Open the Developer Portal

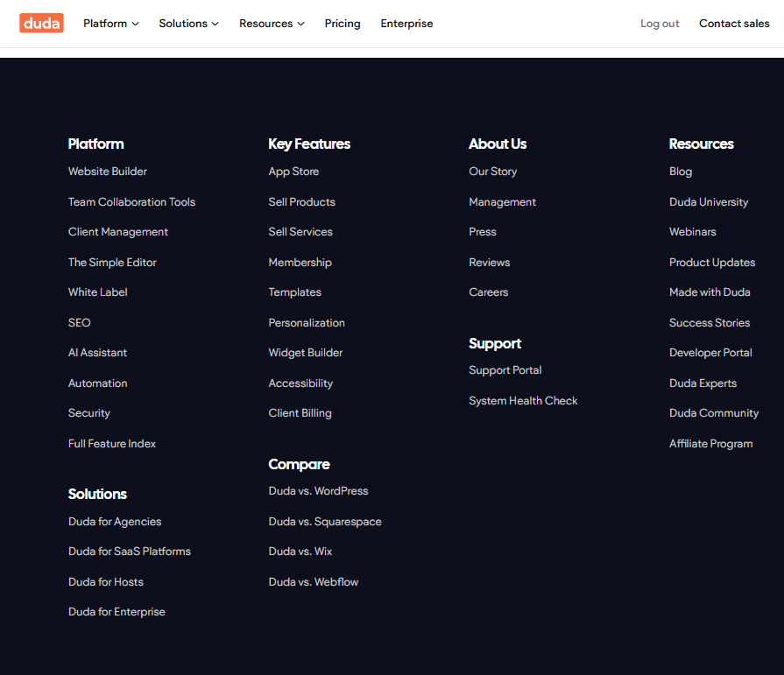coord(710,353)
